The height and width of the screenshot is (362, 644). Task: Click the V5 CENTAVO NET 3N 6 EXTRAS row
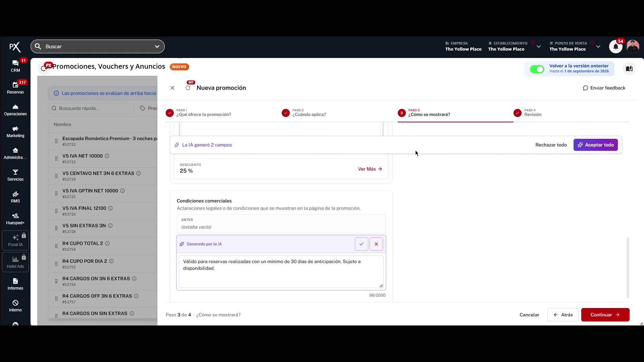[103, 176]
